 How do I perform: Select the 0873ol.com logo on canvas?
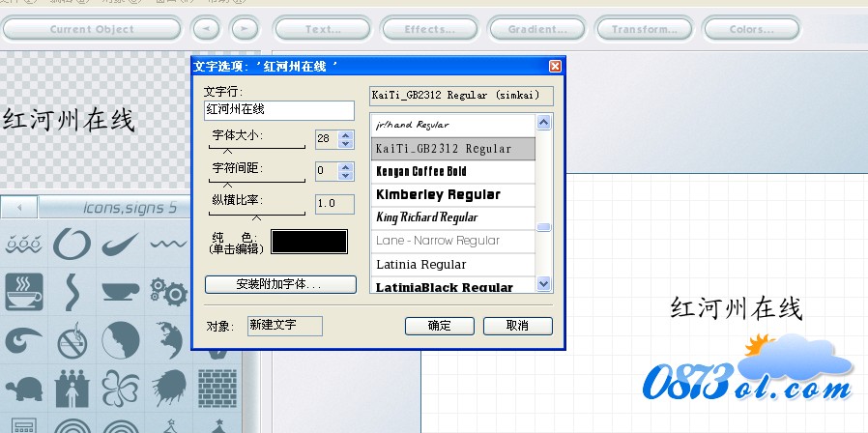(x=748, y=368)
